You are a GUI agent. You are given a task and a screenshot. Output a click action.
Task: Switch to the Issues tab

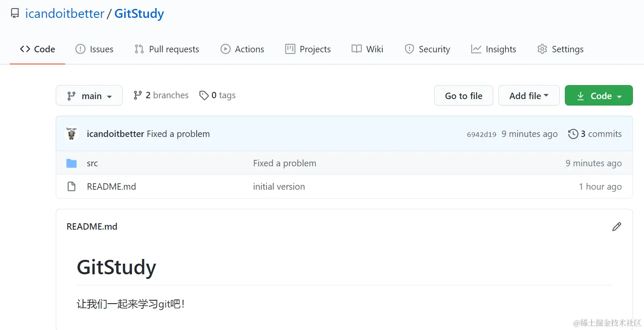point(94,49)
